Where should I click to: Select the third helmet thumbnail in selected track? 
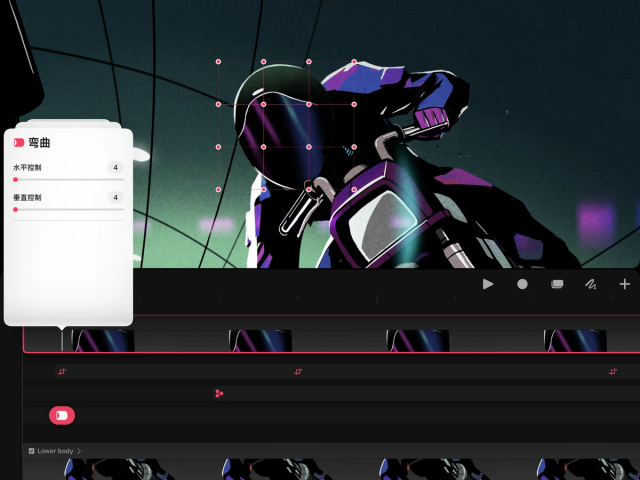(x=418, y=340)
